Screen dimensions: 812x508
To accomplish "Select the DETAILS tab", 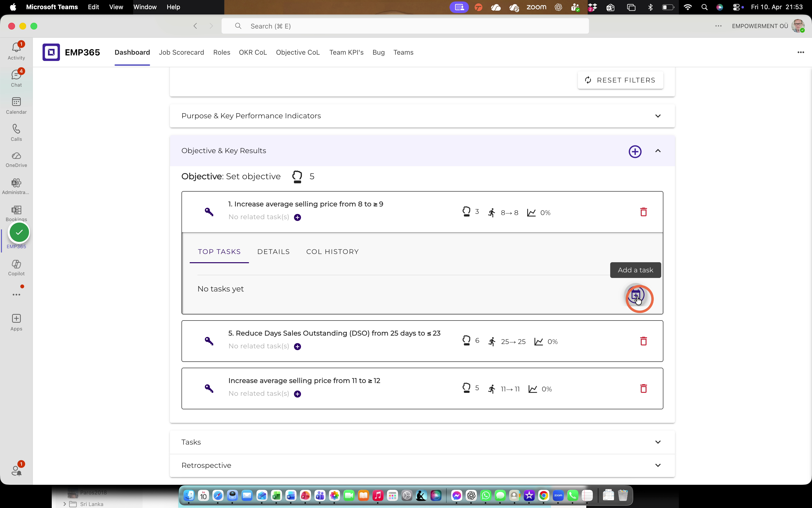I will pos(274,252).
